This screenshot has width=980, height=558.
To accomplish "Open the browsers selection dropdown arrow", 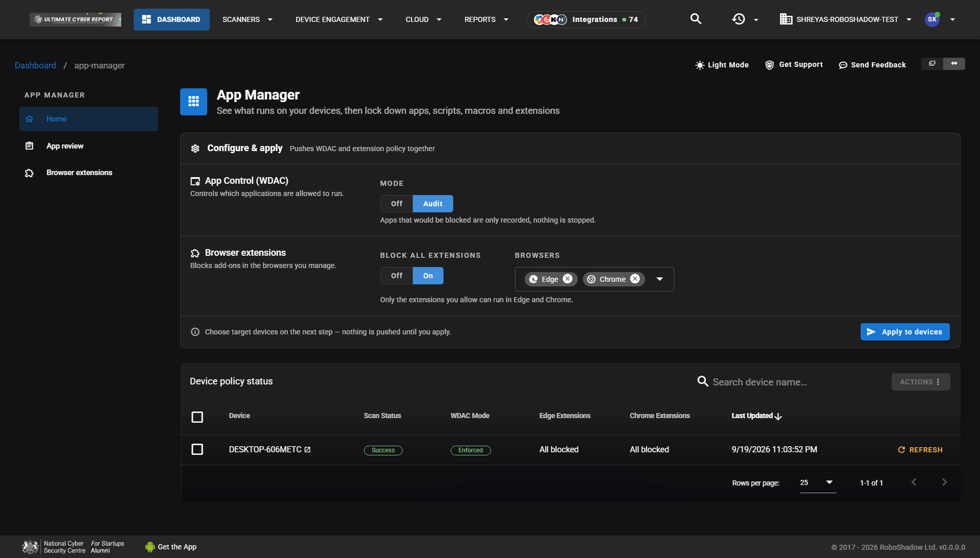I will click(659, 279).
